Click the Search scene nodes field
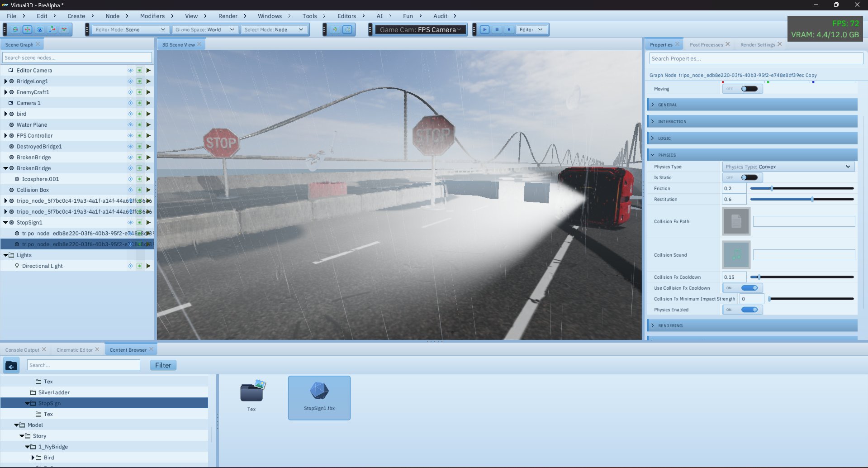 (x=77, y=57)
